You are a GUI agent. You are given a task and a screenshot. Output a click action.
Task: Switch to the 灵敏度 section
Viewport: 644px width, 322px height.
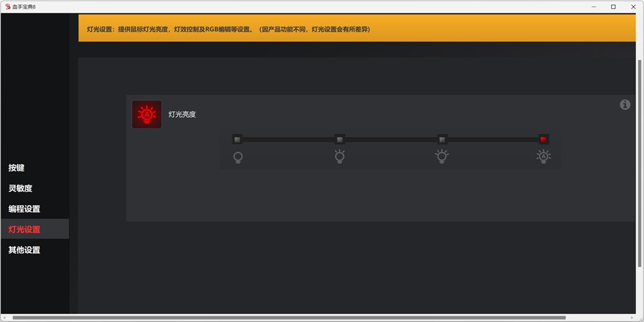click(x=19, y=188)
